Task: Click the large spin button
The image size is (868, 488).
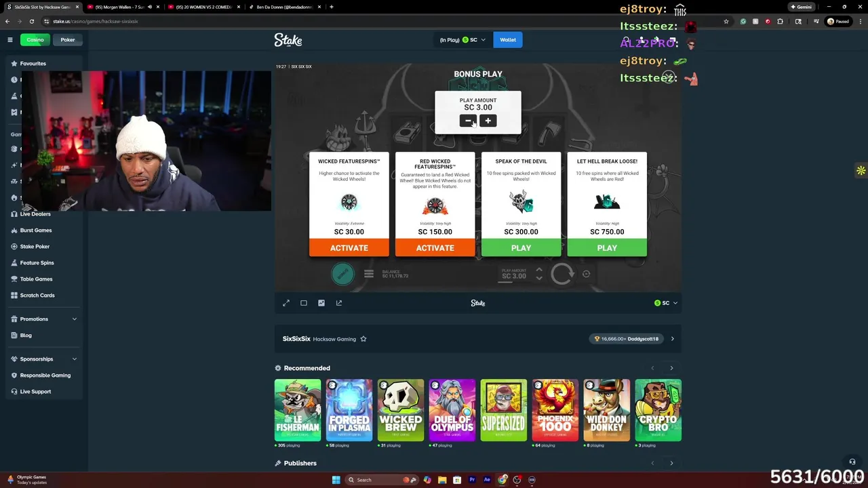Action: [562, 274]
